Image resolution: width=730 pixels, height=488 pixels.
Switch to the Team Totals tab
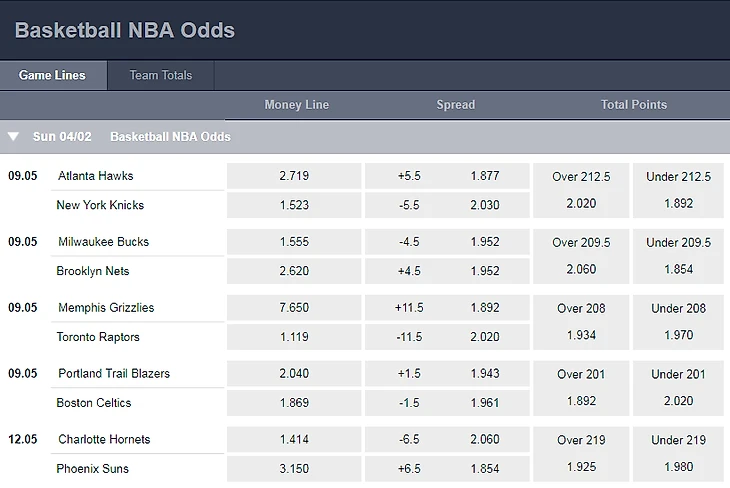click(161, 75)
